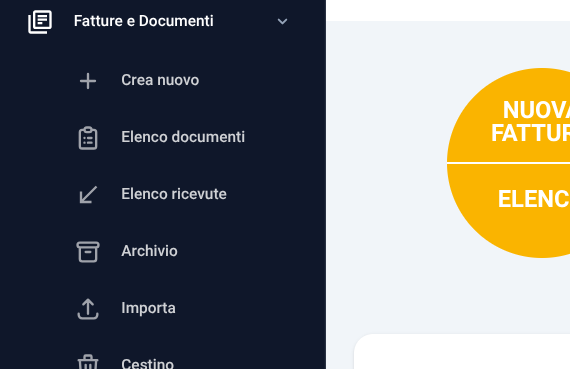The height and width of the screenshot is (369, 570).
Task: Click the clipboard icon for Elenco documenti
Action: point(88,138)
